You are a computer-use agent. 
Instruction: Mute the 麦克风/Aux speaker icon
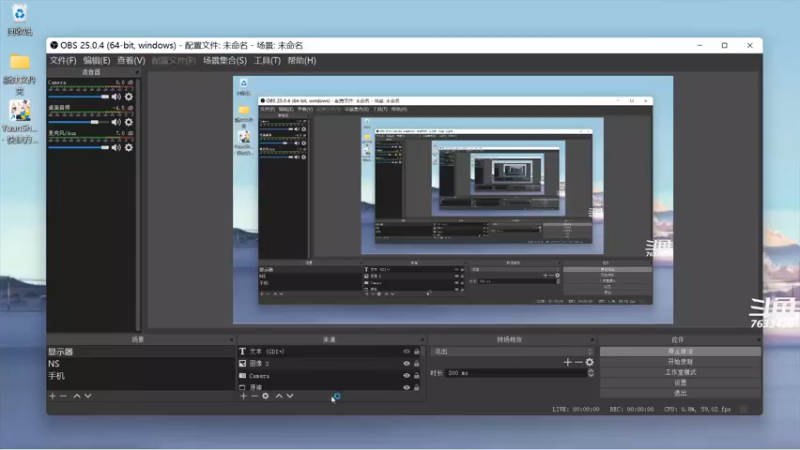(116, 147)
